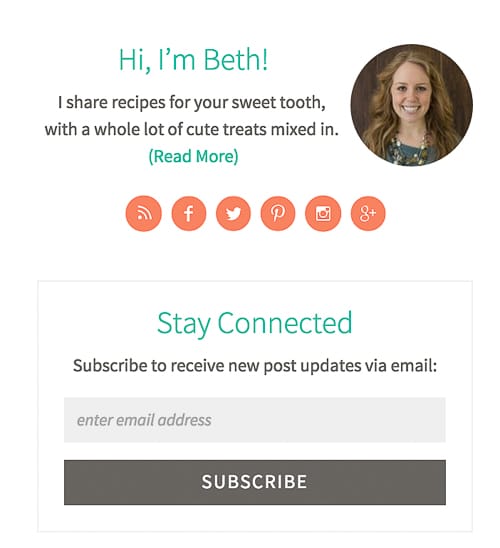Click the word "Connected" in the signup title
Viewport: 500px width, 548px height.
[x=285, y=323]
